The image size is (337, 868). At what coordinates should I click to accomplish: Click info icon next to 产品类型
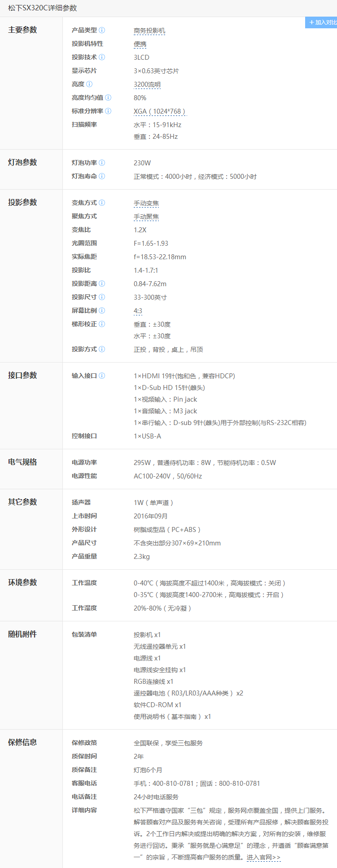click(x=102, y=30)
